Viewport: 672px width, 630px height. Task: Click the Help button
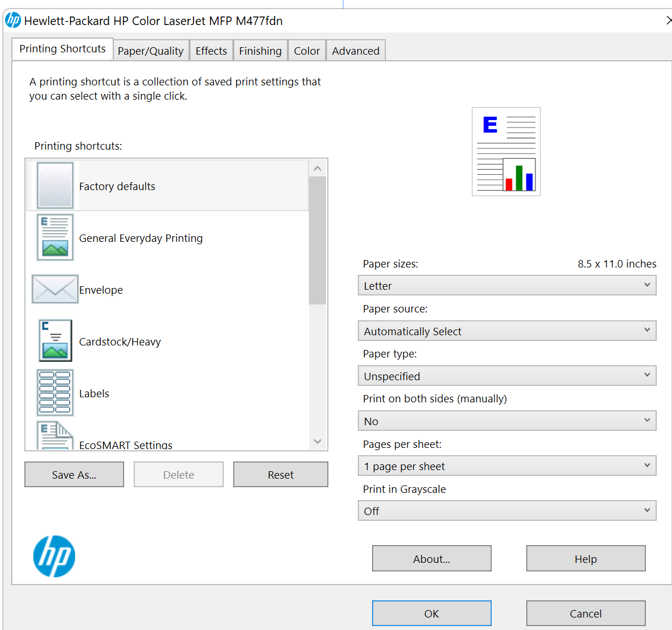click(586, 558)
